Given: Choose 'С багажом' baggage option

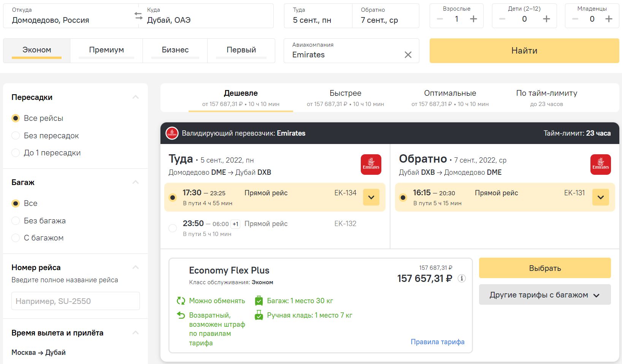Looking at the screenshot, I should coord(16,238).
